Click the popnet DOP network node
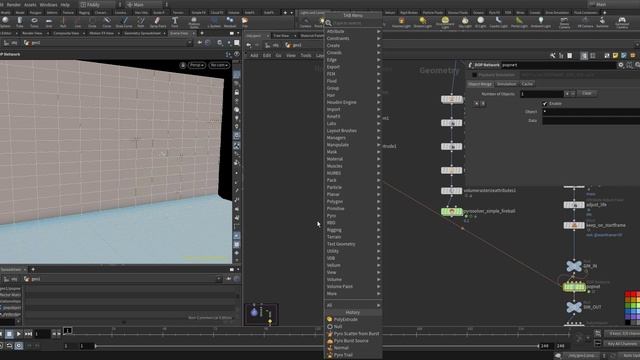 click(574, 287)
